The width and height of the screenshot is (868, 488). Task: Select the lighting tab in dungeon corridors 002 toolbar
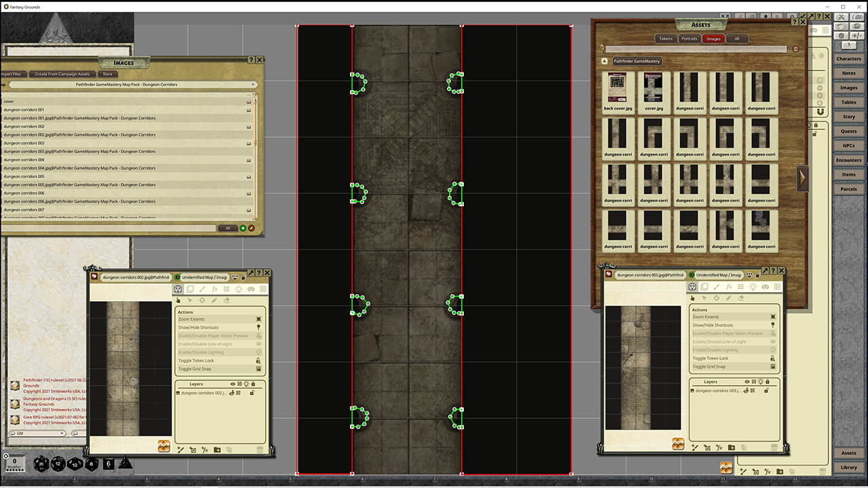[x=239, y=289]
